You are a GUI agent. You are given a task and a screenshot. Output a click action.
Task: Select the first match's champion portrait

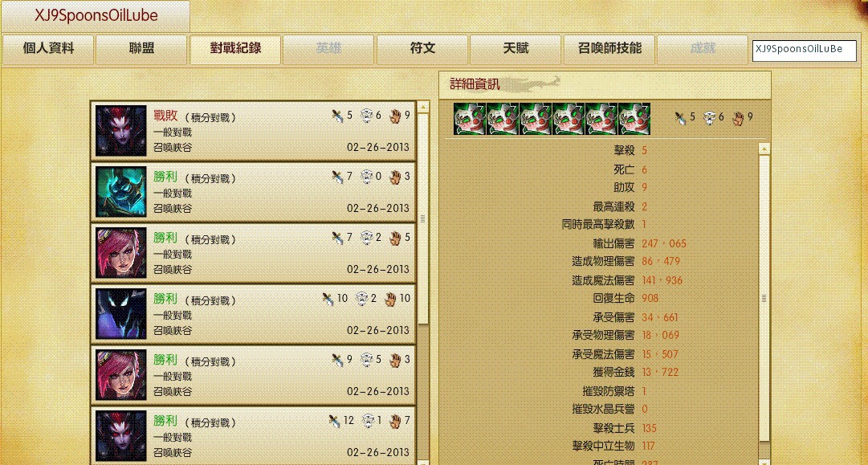pyautogui.click(x=120, y=131)
